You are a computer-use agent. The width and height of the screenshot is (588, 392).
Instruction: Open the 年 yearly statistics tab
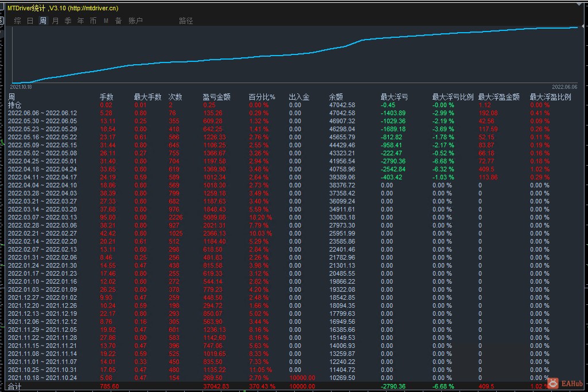[81, 21]
